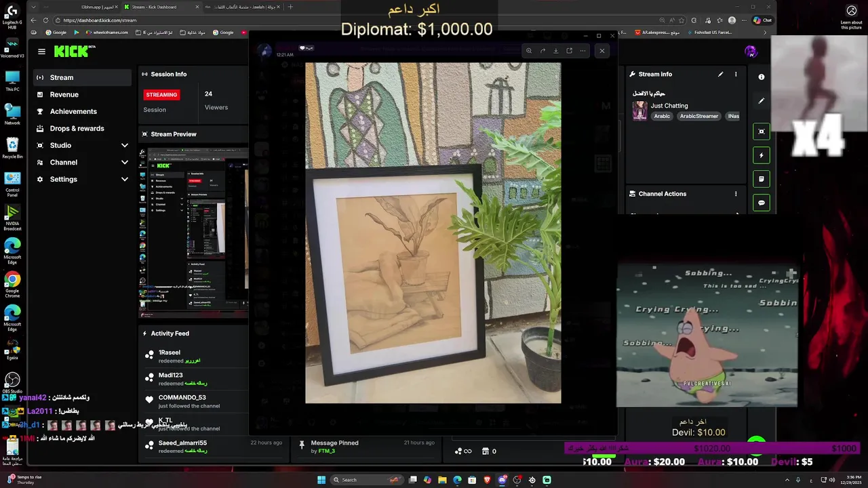Show more bookmarks chevron
Screen dimensions: 868x488
765,33
